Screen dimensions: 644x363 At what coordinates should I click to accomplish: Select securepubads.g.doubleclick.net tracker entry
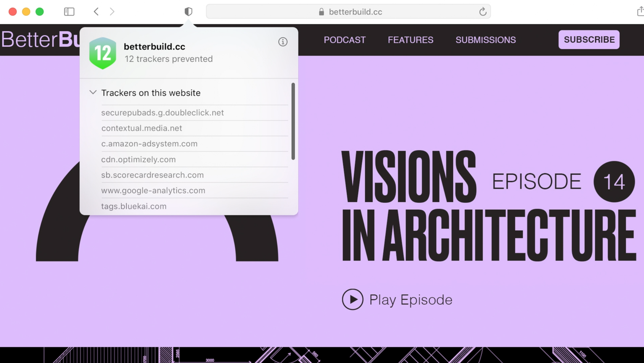162,112
